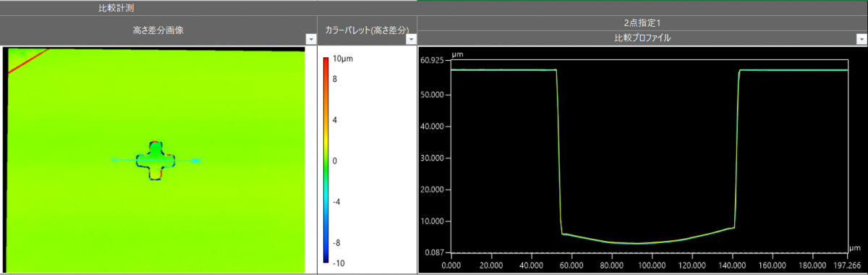Click the green middle of the color palette bar
Image resolution: width=868 pixels, height=275 pixels.
[326, 160]
